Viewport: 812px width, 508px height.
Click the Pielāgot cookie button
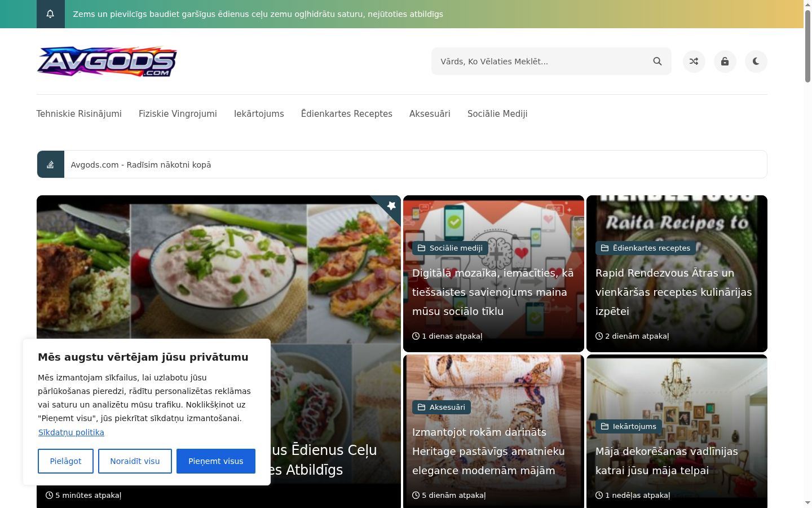click(x=65, y=461)
